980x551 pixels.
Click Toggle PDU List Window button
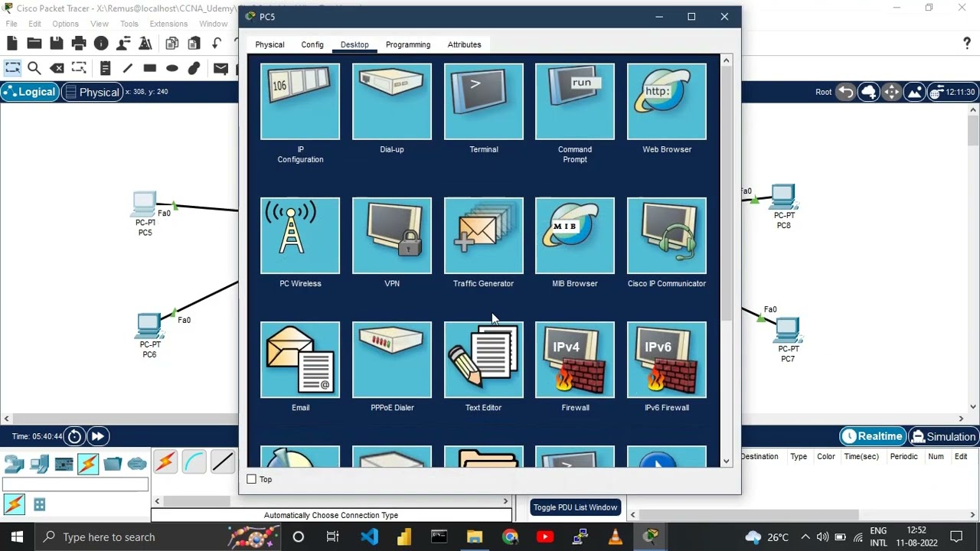pyautogui.click(x=575, y=507)
